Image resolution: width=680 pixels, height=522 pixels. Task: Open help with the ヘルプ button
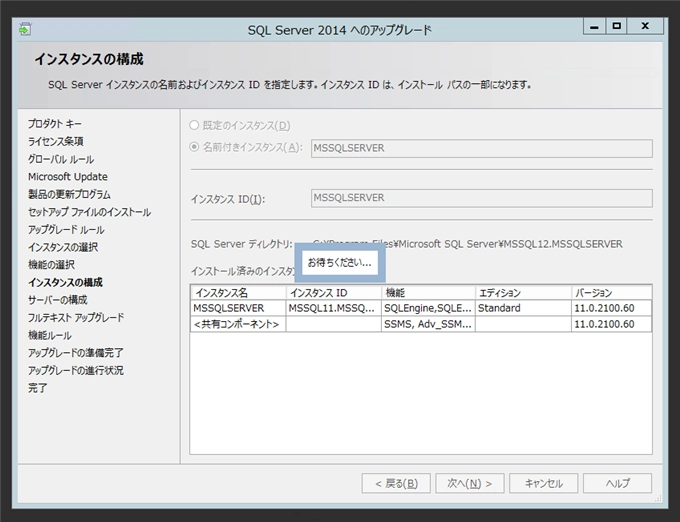[617, 483]
